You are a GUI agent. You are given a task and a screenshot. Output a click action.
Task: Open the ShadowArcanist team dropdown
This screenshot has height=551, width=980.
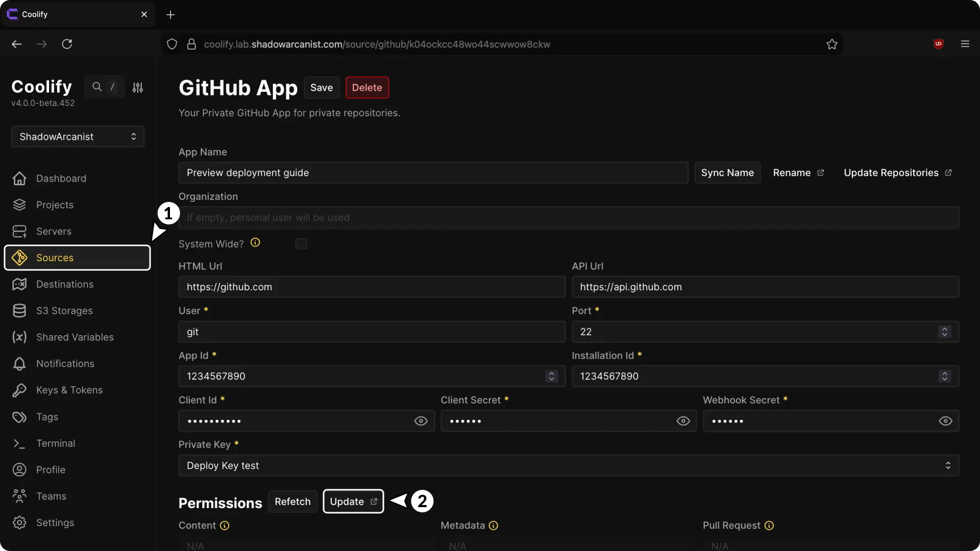[78, 136]
